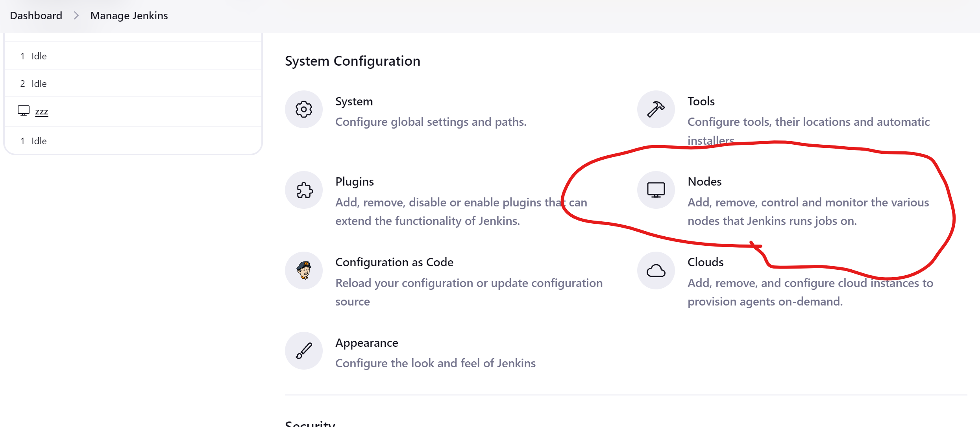
Task: Click Configuration as Code title
Action: tap(394, 262)
